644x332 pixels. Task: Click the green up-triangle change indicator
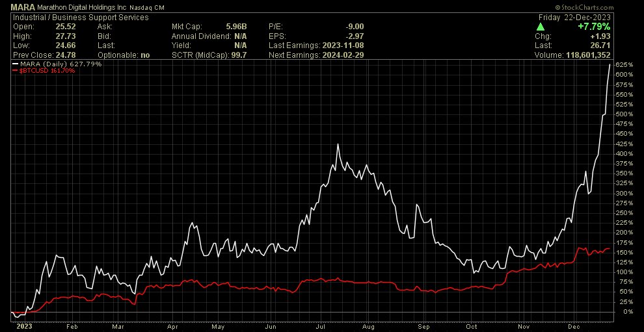541,27
